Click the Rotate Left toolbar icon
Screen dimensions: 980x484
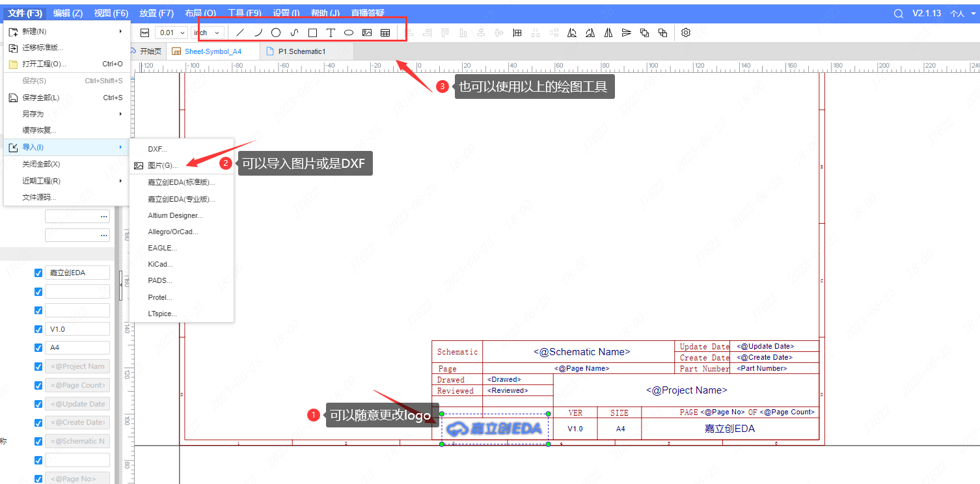(x=572, y=33)
